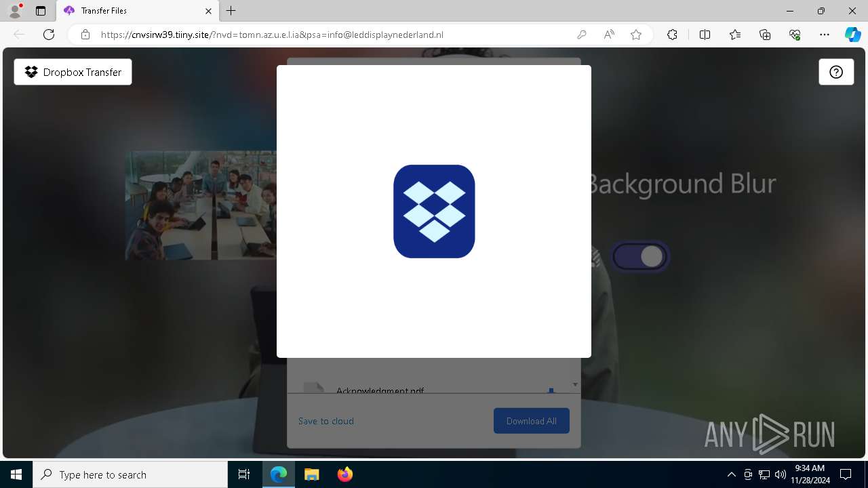Open the password manager key icon
This screenshot has height=488, width=868.
click(582, 35)
